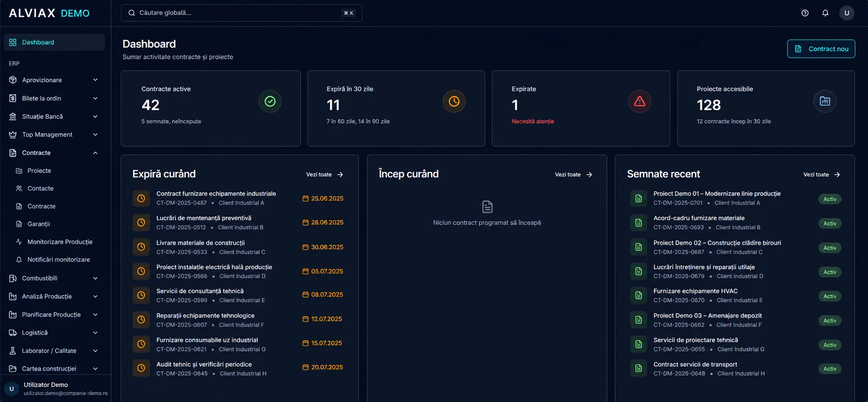
Task: Expand the Situație Bancă chevron
Action: (96, 116)
